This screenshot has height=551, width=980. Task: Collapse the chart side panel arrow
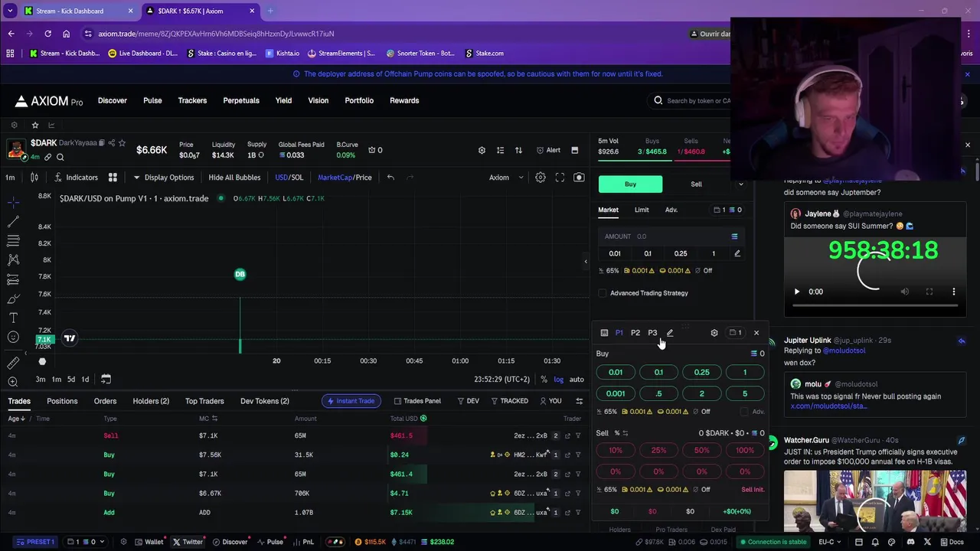(586, 262)
